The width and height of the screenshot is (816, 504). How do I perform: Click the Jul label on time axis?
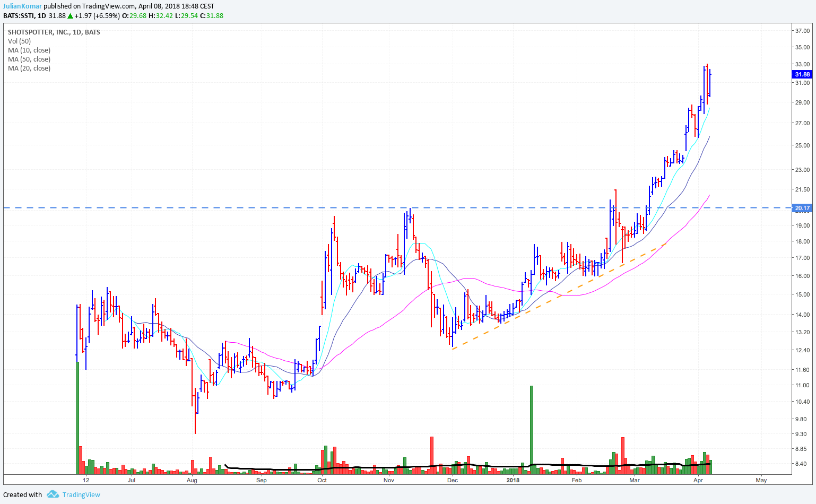pos(132,480)
